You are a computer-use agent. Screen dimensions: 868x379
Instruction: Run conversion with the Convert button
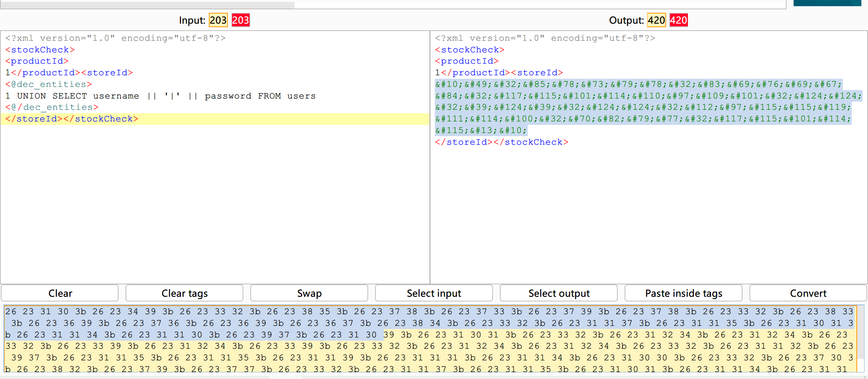tap(808, 293)
